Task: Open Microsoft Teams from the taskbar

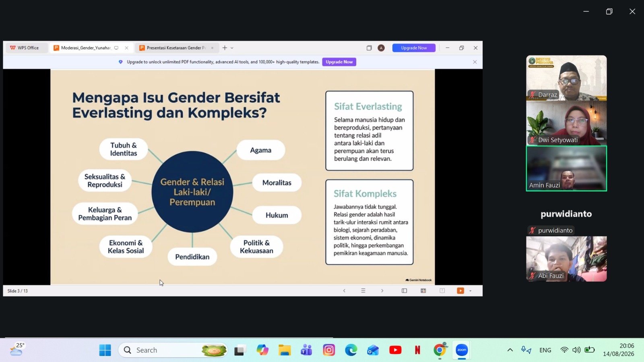Action: (x=307, y=350)
